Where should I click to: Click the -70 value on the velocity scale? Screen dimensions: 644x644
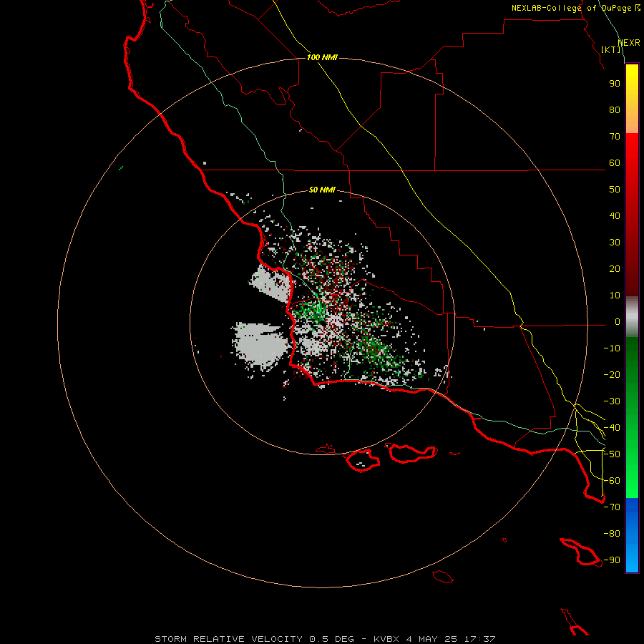click(x=612, y=507)
